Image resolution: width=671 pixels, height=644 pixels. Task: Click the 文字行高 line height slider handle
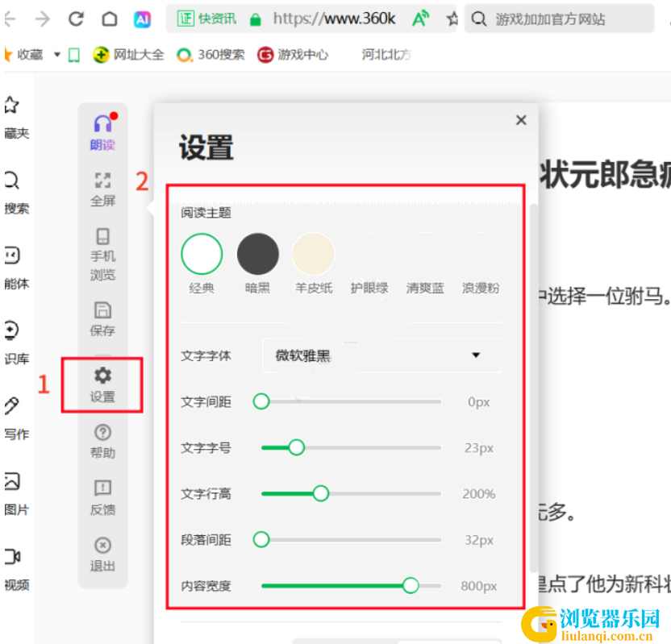[320, 493]
